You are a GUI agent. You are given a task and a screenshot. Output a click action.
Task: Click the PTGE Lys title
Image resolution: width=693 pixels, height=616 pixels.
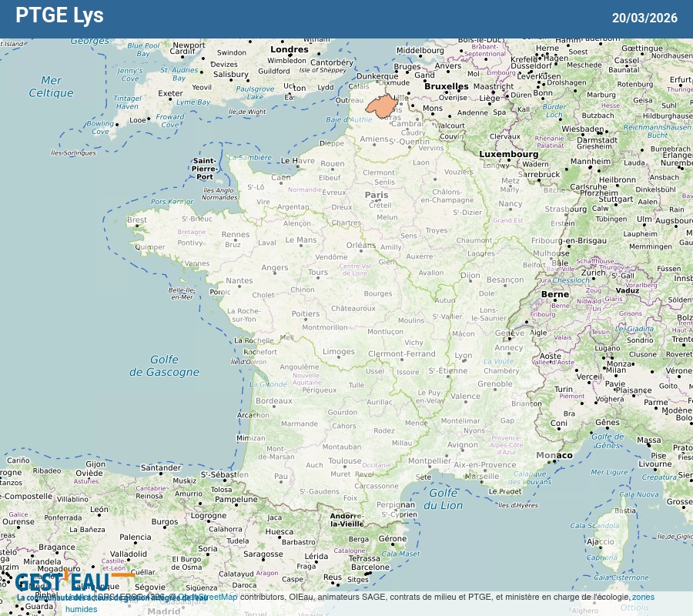pyautogui.click(x=59, y=16)
